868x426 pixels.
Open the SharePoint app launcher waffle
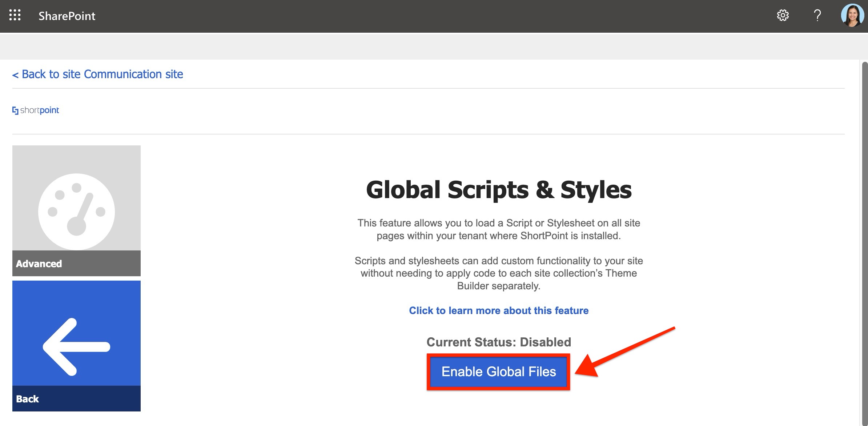pyautogui.click(x=15, y=15)
